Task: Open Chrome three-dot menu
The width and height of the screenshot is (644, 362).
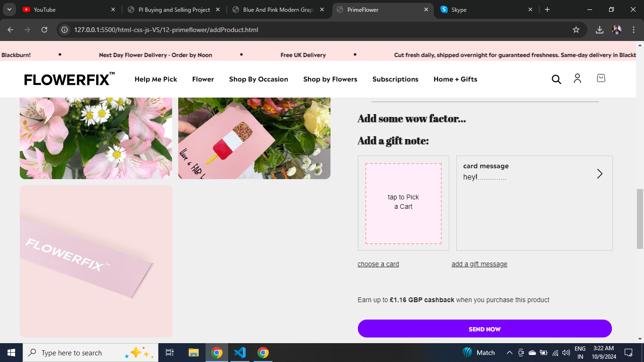Action: coord(634,30)
